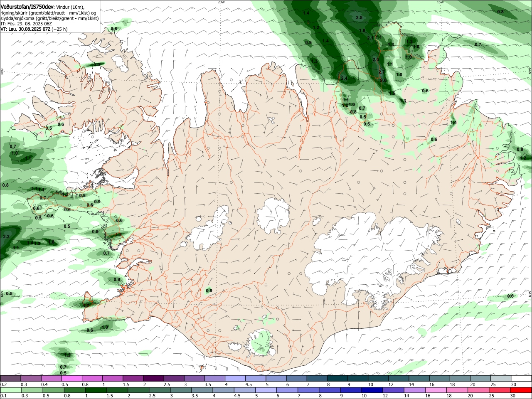Screen dimensions: 532x399
Task: Click the blue-gray rain swatch labeled 4
Action: [x=223, y=390]
